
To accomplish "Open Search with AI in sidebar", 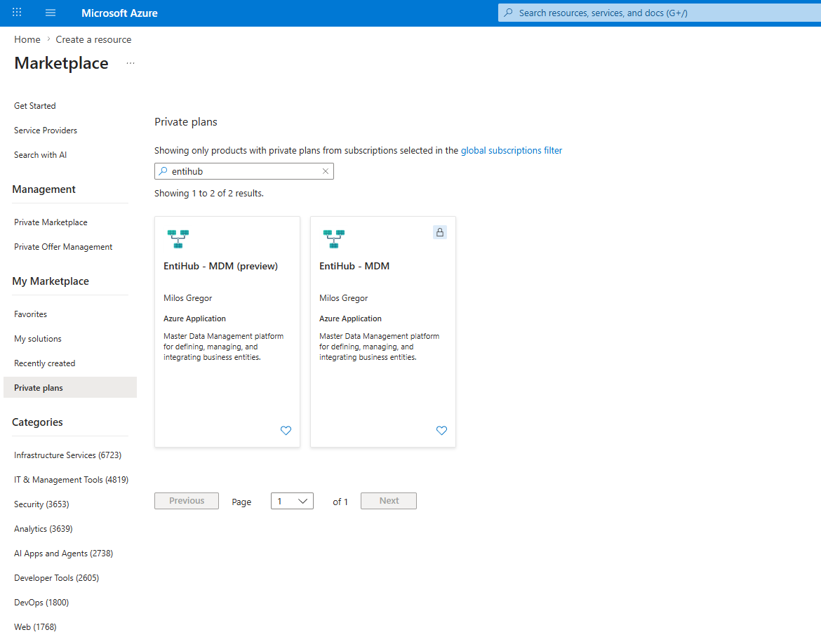I will pyautogui.click(x=40, y=155).
